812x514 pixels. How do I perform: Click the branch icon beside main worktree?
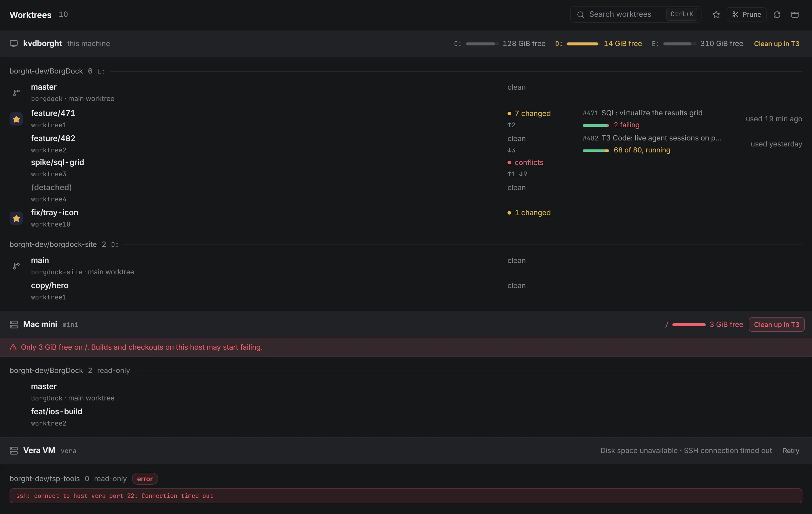click(x=16, y=266)
